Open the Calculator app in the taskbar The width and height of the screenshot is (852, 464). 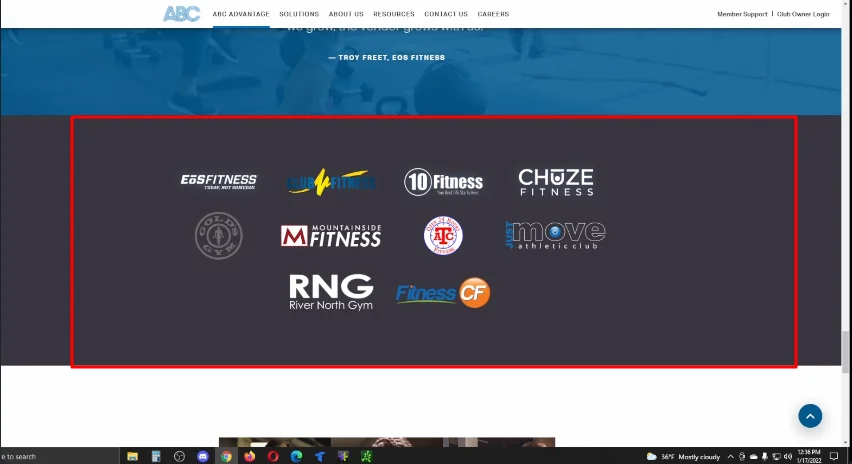(156, 456)
